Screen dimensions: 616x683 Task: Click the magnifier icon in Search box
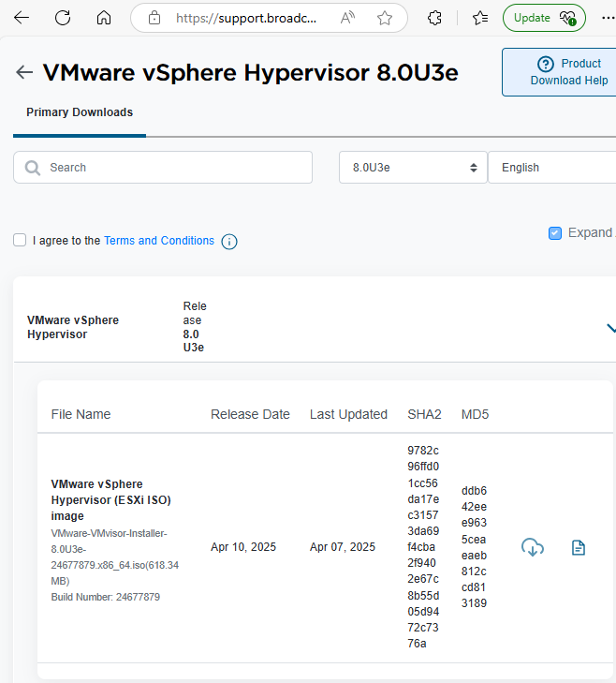coord(32,168)
